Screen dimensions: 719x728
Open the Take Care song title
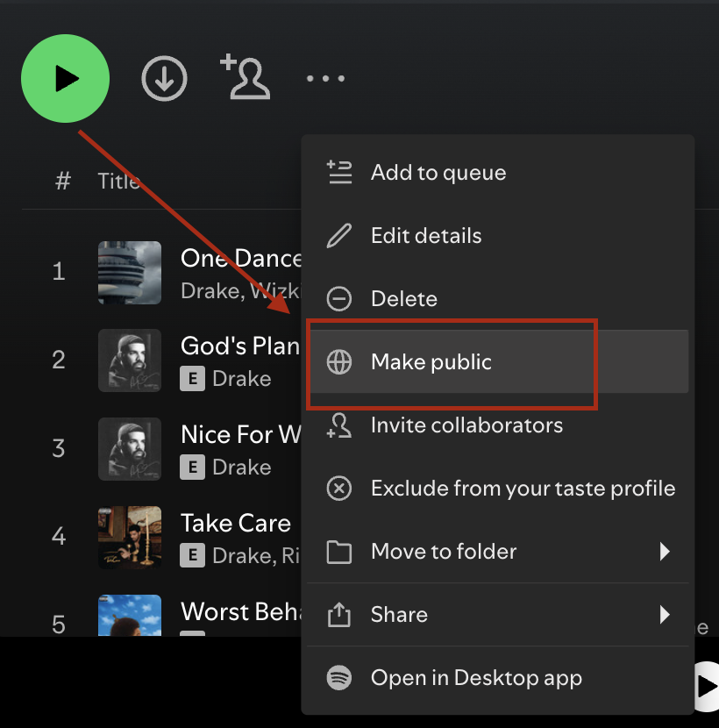click(x=236, y=524)
